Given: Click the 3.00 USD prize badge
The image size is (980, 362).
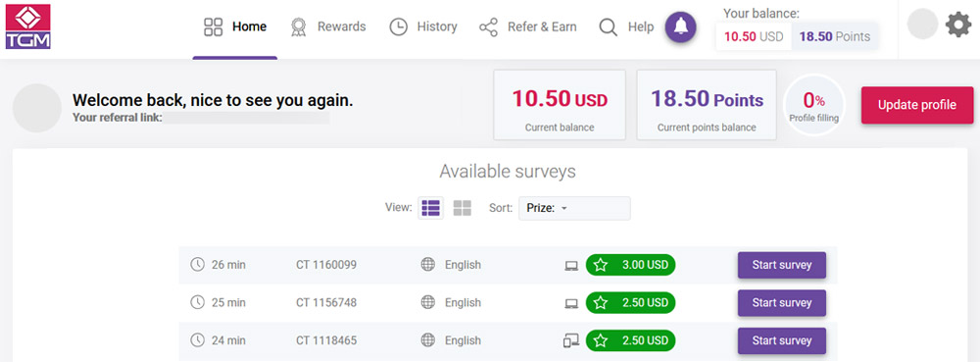Looking at the screenshot, I should click(630, 265).
